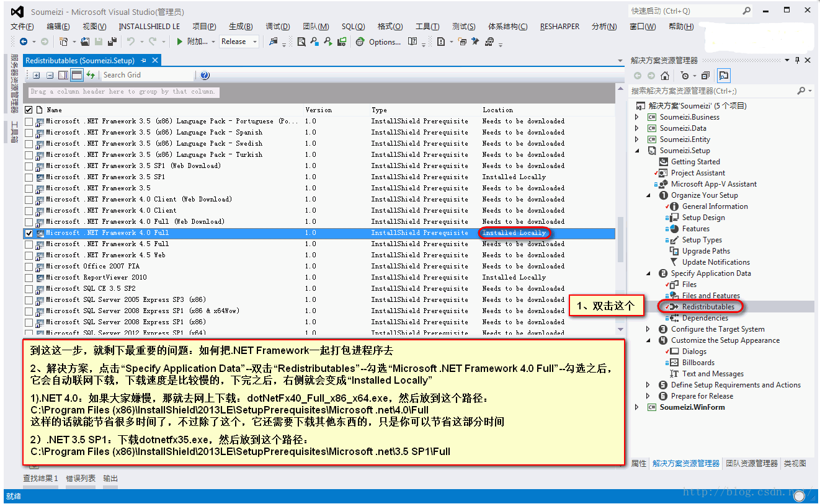Open the Release configuration dropdown
This screenshot has width=820, height=504.
(x=239, y=42)
